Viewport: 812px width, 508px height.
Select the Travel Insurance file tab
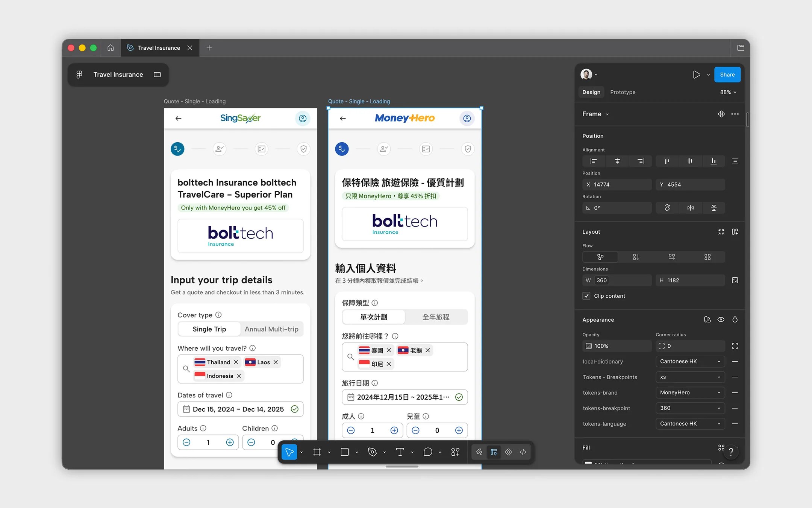tap(159, 48)
